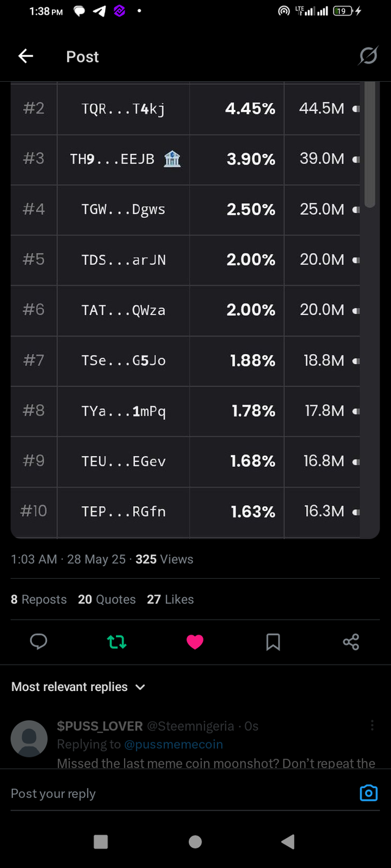Open the @pussmemecoin mention link

(174, 744)
